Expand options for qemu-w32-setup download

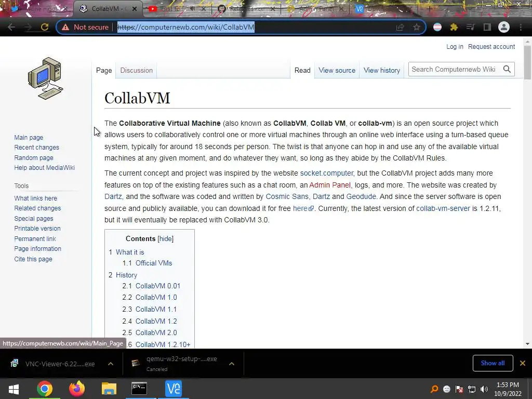coord(232,364)
